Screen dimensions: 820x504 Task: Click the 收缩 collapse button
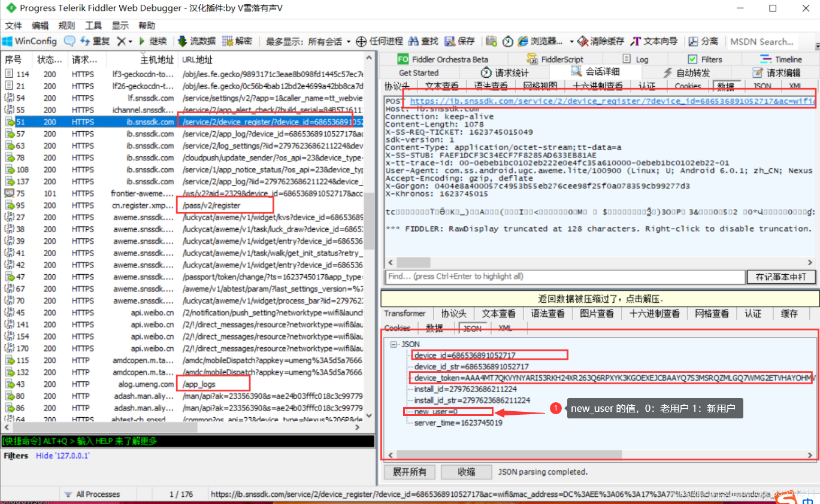467,472
